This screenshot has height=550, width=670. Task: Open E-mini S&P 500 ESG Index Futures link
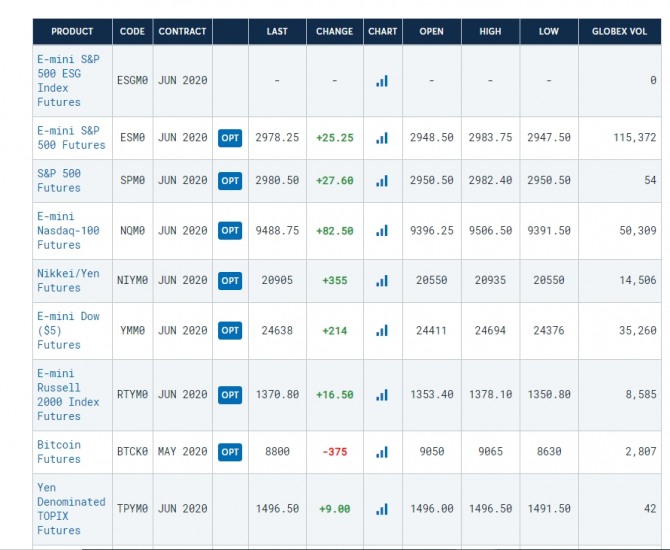click(x=68, y=81)
